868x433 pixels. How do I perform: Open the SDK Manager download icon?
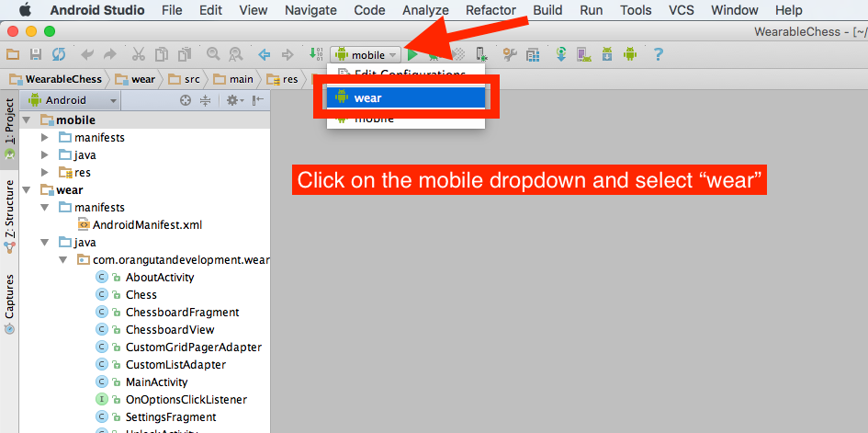click(607, 54)
